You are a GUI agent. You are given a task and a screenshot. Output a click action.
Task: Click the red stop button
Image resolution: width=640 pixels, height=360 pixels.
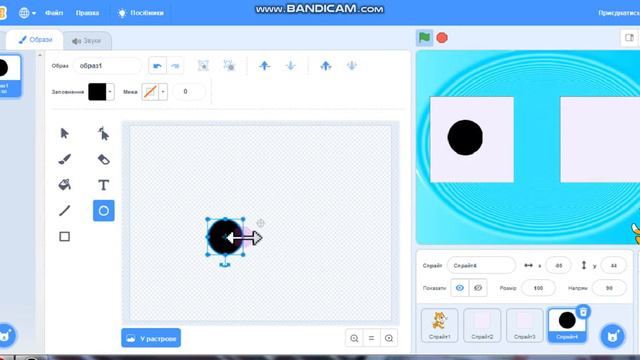[442, 38]
